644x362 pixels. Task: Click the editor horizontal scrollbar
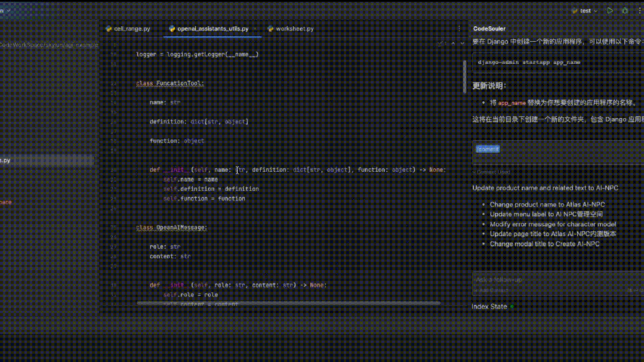tap(289, 304)
